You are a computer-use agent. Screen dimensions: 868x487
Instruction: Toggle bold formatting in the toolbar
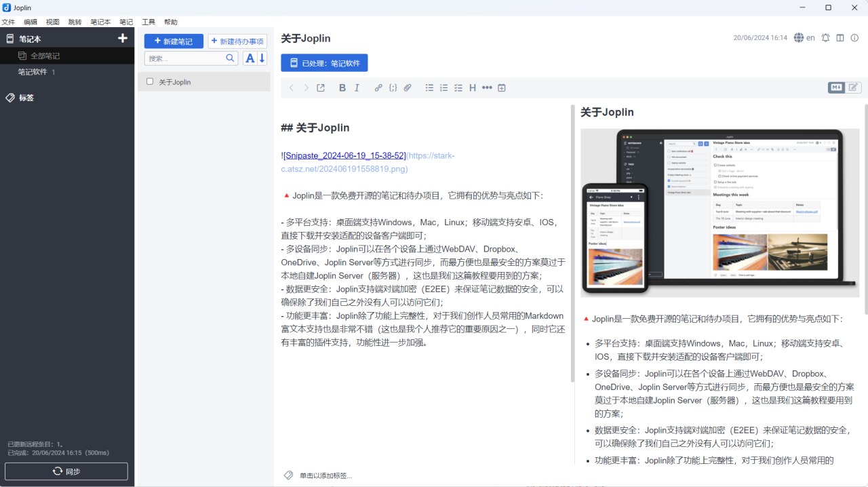tap(342, 87)
